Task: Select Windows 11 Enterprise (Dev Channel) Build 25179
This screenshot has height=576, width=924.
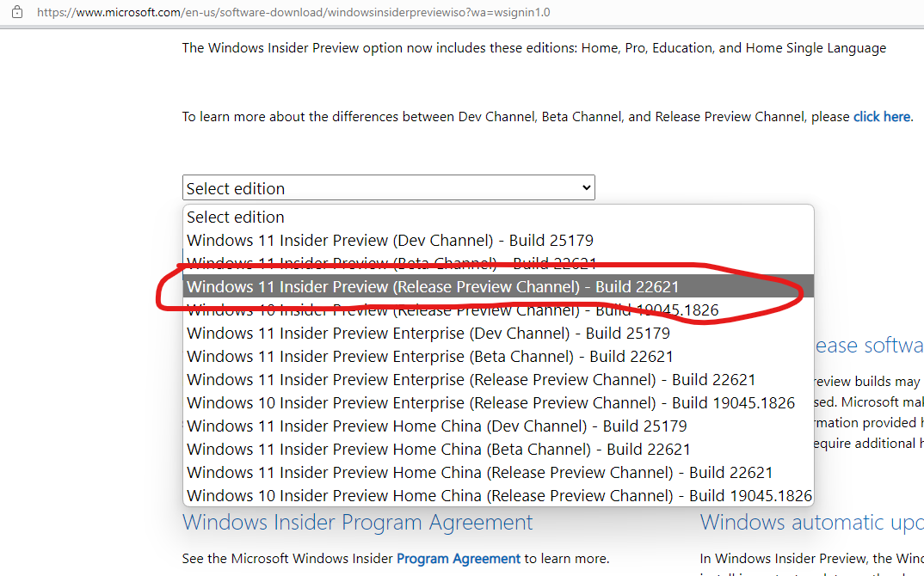Action: 498,334
